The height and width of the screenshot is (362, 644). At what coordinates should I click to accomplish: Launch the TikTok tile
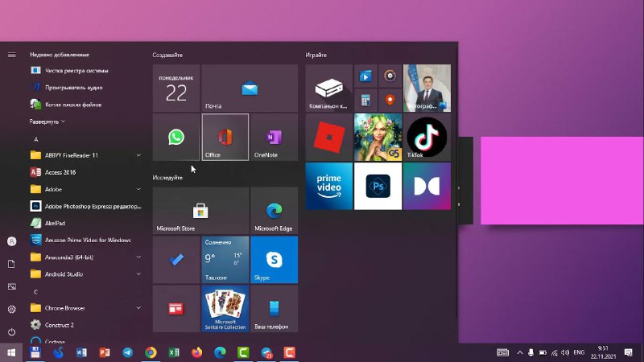tap(427, 137)
